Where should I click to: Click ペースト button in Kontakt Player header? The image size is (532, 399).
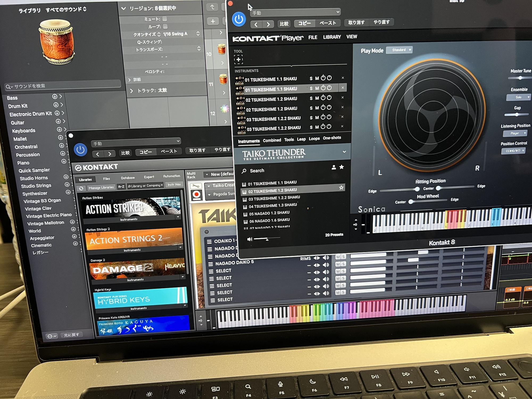[328, 23]
